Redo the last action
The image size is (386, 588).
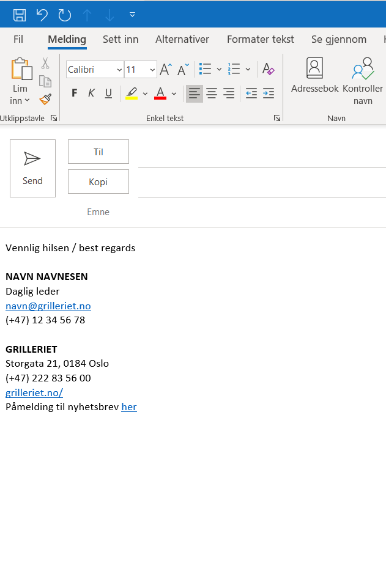point(65,15)
